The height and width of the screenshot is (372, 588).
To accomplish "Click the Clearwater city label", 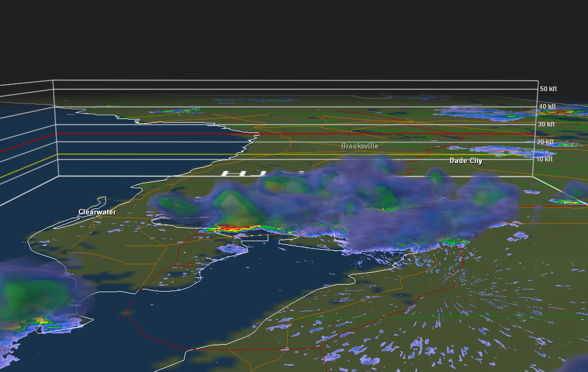I will pos(97,212).
